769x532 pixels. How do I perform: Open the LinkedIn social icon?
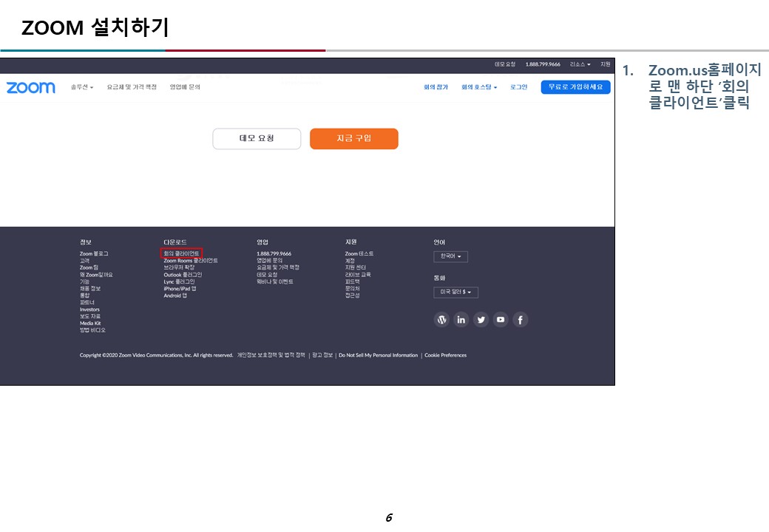pos(461,320)
